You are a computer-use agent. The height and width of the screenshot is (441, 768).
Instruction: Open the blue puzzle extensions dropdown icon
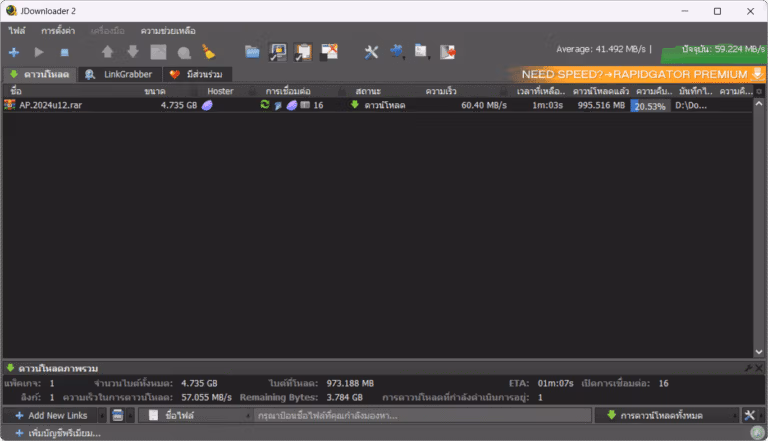(x=397, y=51)
